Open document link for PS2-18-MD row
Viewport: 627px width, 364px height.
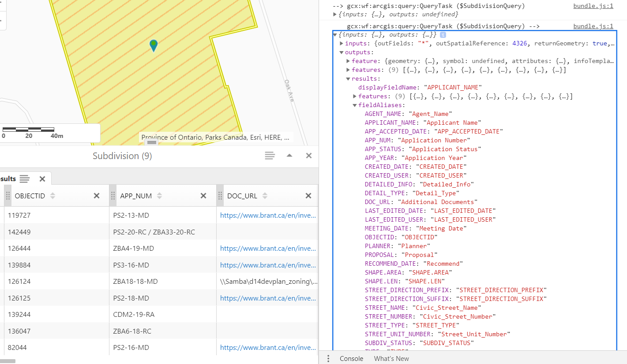click(x=268, y=298)
